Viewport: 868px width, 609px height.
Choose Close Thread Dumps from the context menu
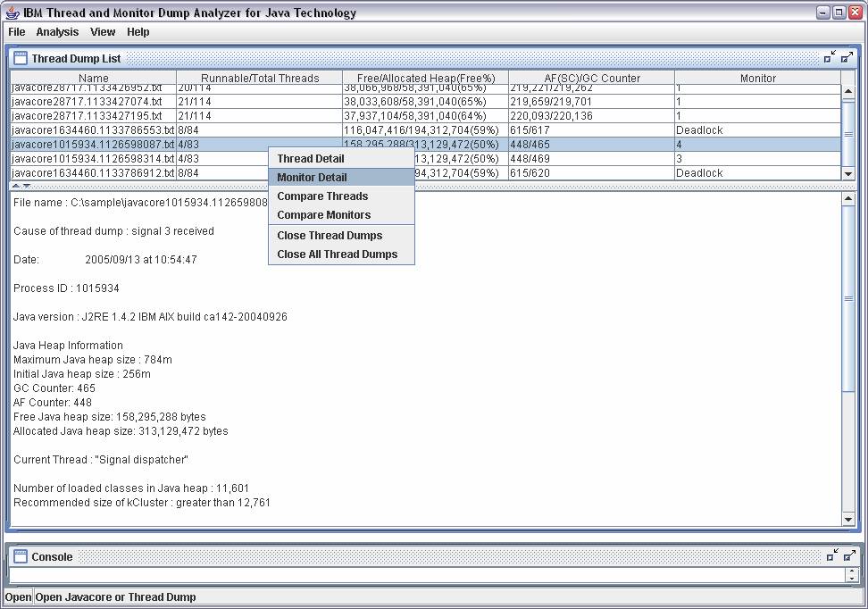pos(341,236)
